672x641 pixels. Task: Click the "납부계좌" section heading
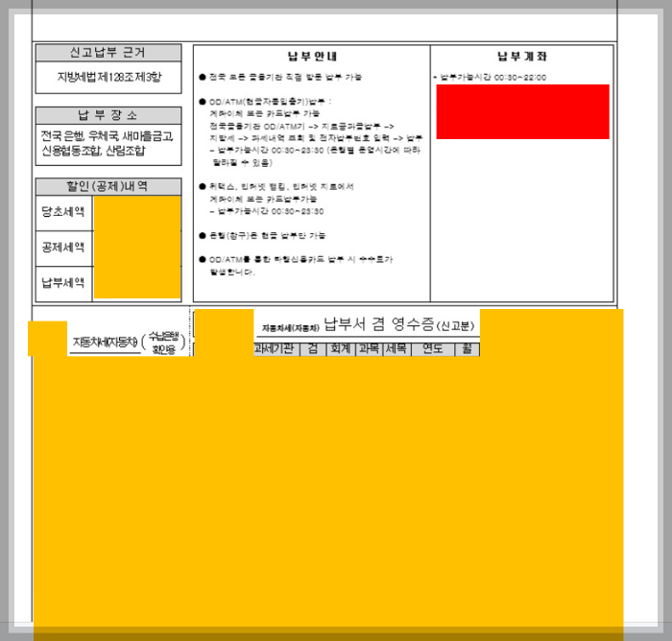(522, 57)
